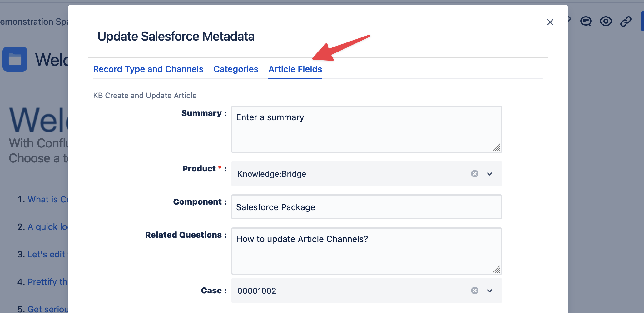Open the "Let's edit" list link
Screen dimensions: 644x313
46,254
